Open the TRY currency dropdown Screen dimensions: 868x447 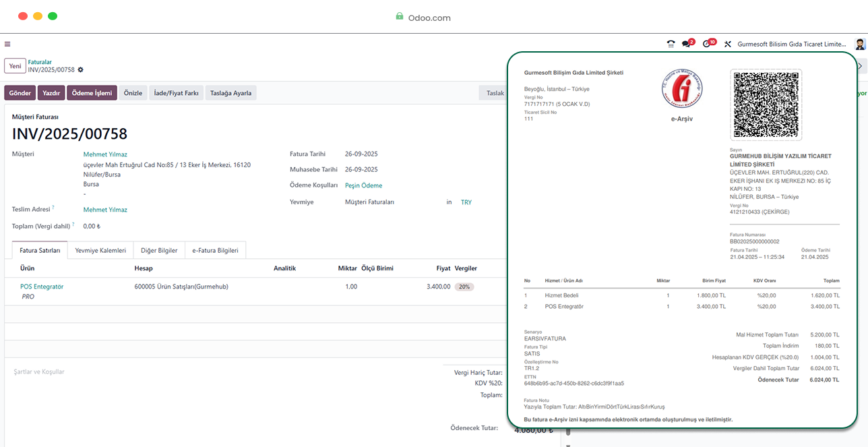tap(466, 202)
